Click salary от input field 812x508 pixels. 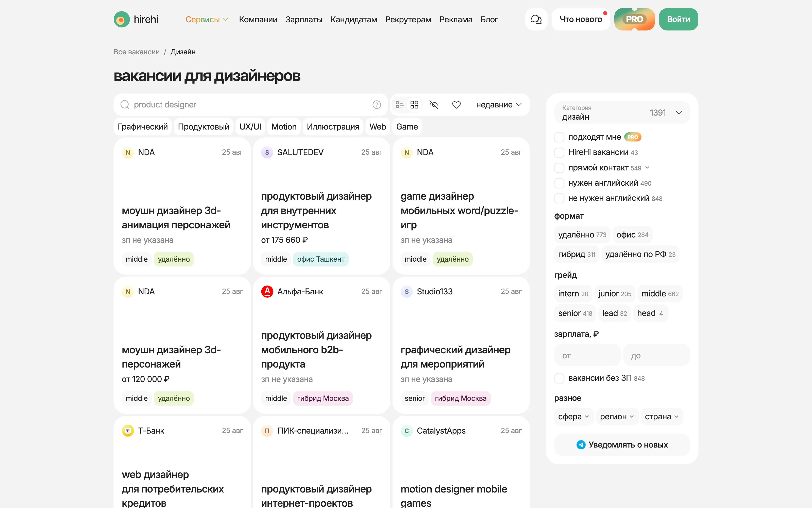587,355
